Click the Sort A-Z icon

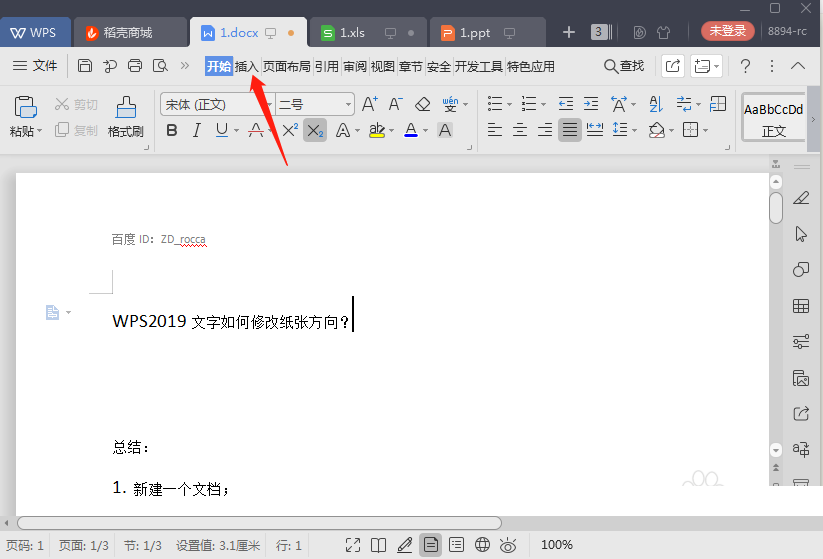coord(656,104)
